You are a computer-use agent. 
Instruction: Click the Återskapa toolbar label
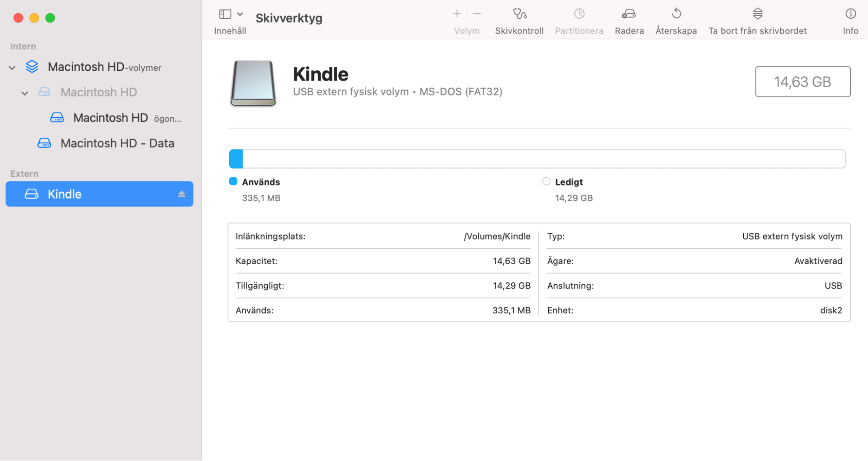[676, 31]
